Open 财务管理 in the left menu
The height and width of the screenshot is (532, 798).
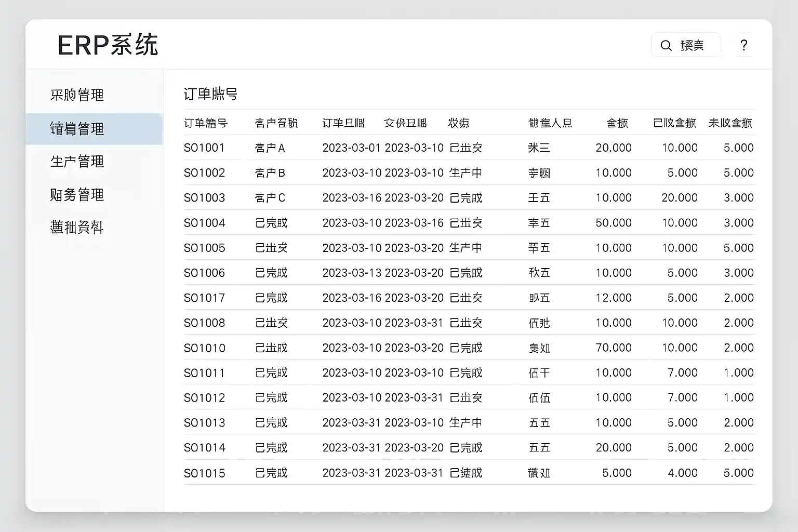[x=77, y=195]
